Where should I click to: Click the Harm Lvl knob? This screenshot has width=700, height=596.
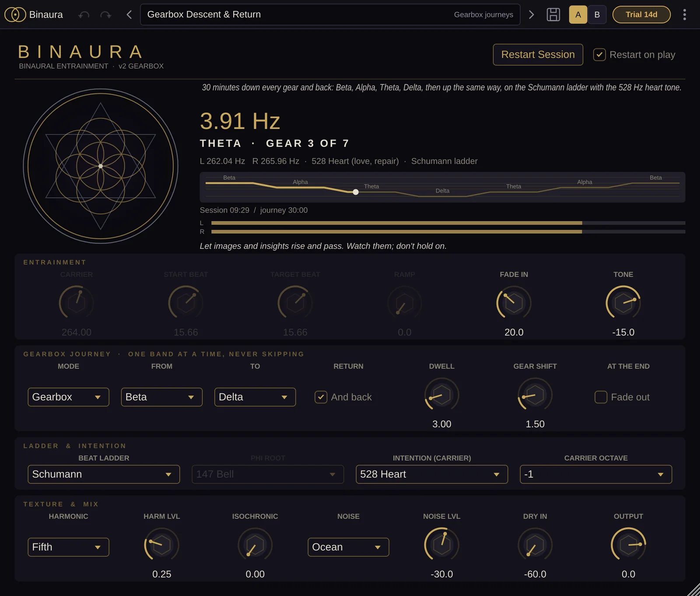click(162, 545)
